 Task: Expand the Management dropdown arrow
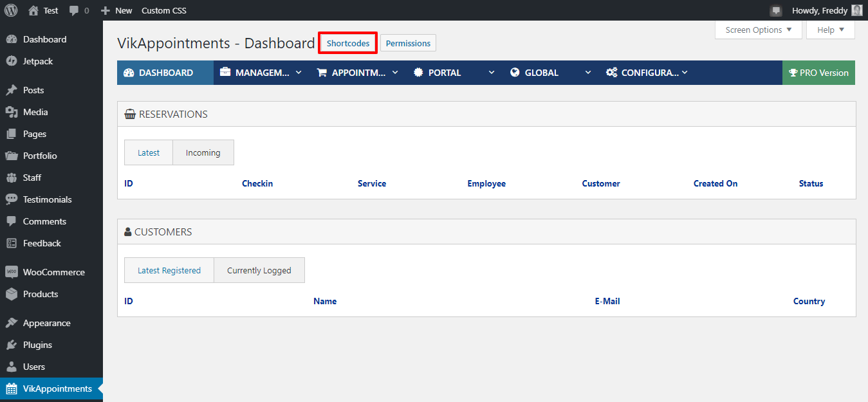click(x=299, y=73)
